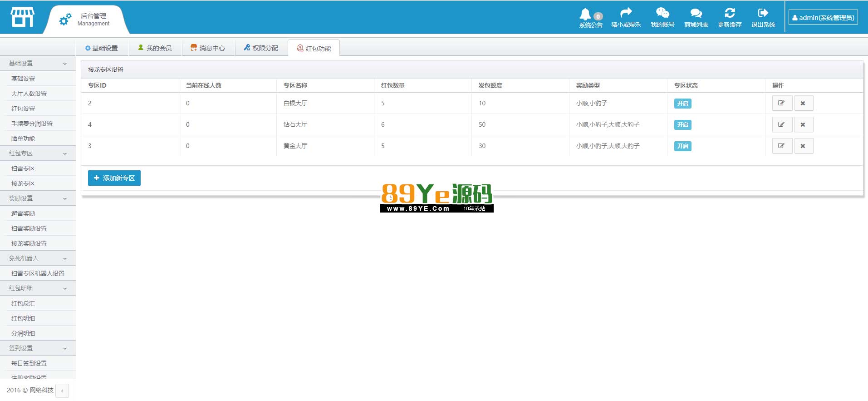Collapse the 红包明细 sidebar section
Viewport: 868px width, 401px height.
(x=38, y=288)
